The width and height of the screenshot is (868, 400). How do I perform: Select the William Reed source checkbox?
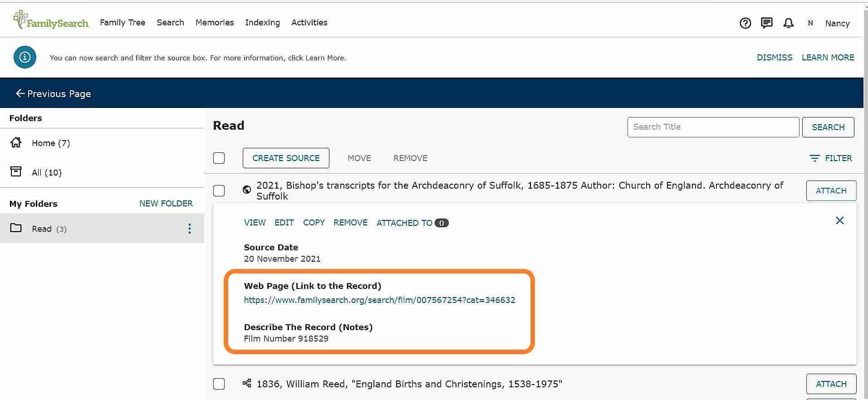tap(219, 384)
